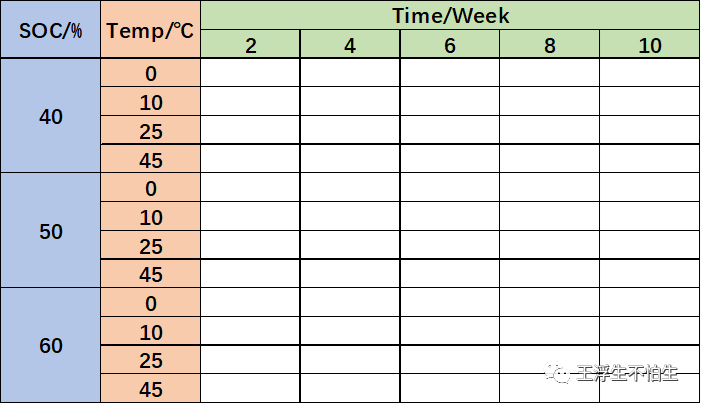Screen dimensions: 701x404
Task: Click the SOC 60 merged cell
Action: tap(51, 345)
